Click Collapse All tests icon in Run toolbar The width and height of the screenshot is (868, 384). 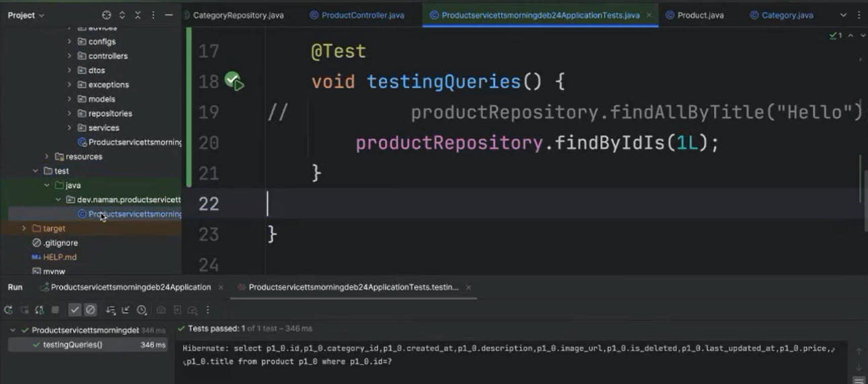click(126, 310)
